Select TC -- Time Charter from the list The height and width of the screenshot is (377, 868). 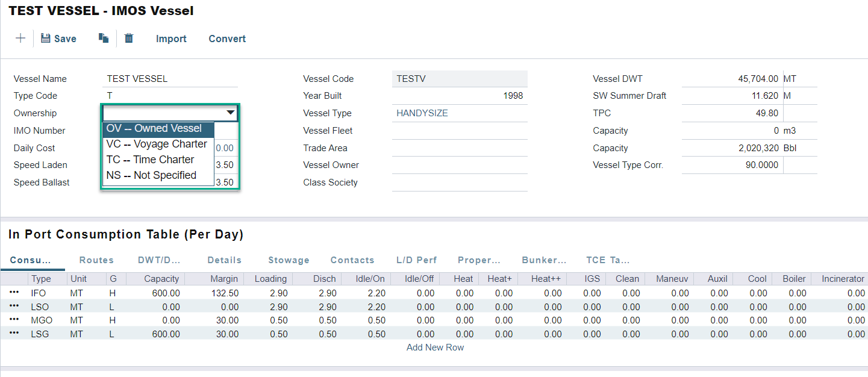[151, 160]
